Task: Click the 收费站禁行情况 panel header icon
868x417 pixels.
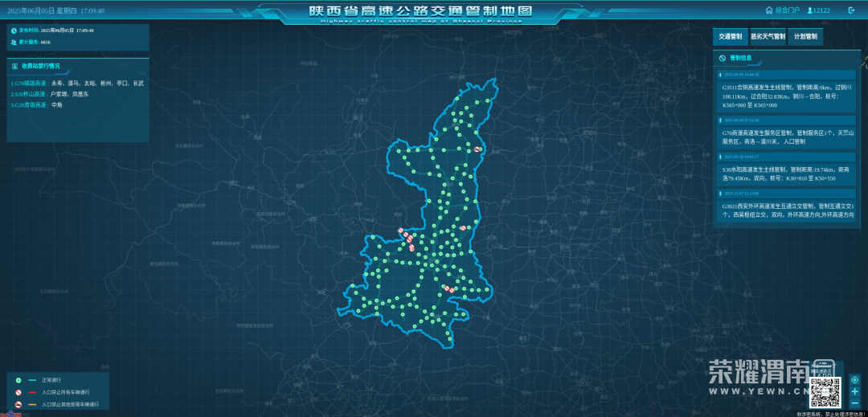Action: pos(15,66)
